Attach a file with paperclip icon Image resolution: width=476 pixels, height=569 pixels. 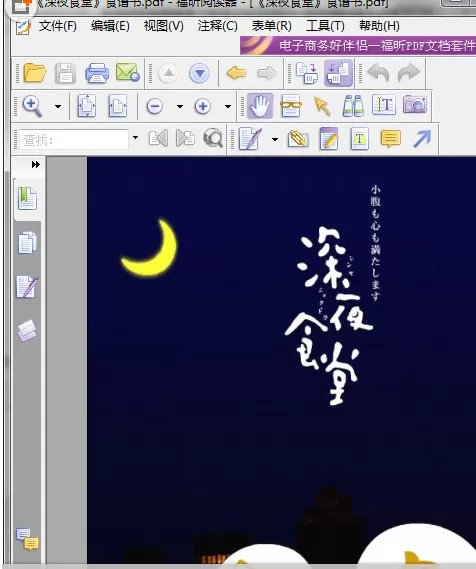coord(298,139)
